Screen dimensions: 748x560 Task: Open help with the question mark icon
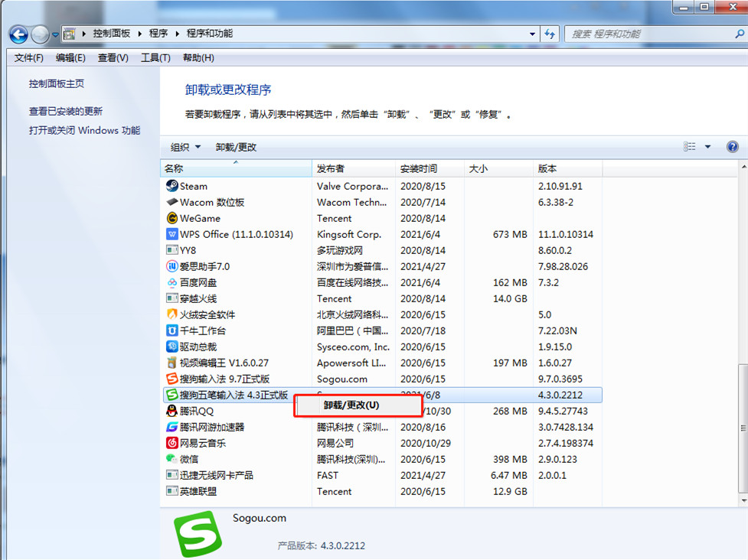click(732, 147)
